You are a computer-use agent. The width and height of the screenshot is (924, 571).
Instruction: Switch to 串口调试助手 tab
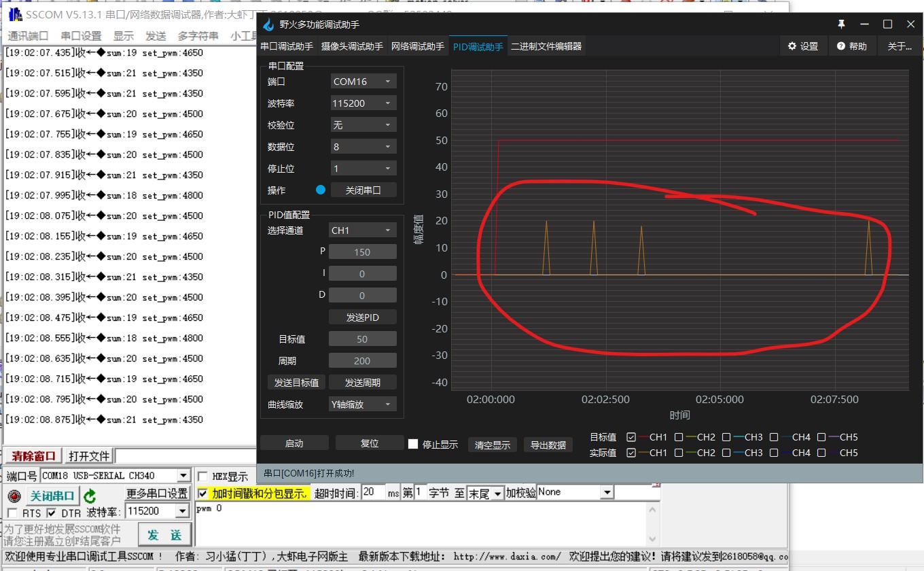point(287,46)
